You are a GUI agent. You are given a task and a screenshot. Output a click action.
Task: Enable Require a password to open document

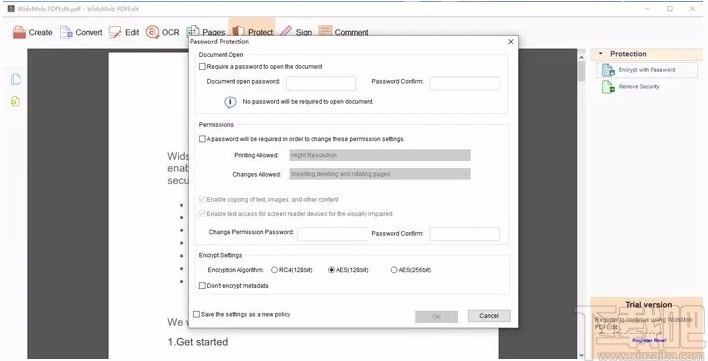point(202,66)
